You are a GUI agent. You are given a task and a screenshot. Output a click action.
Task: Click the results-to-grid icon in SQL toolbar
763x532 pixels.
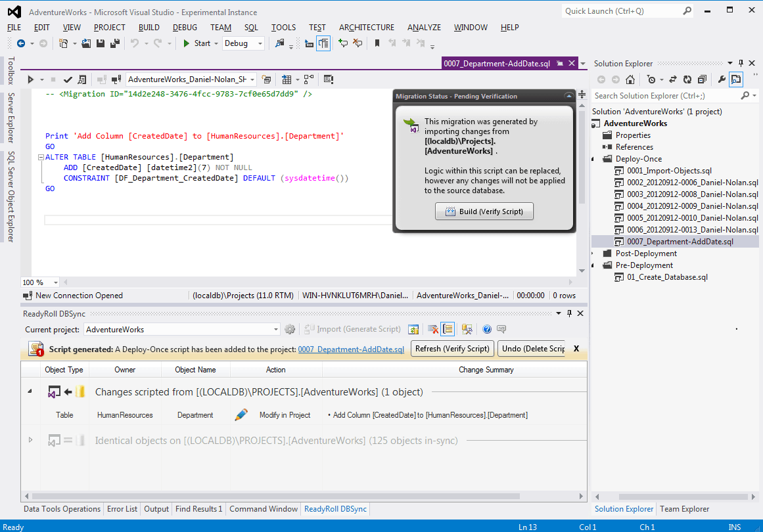(287, 79)
